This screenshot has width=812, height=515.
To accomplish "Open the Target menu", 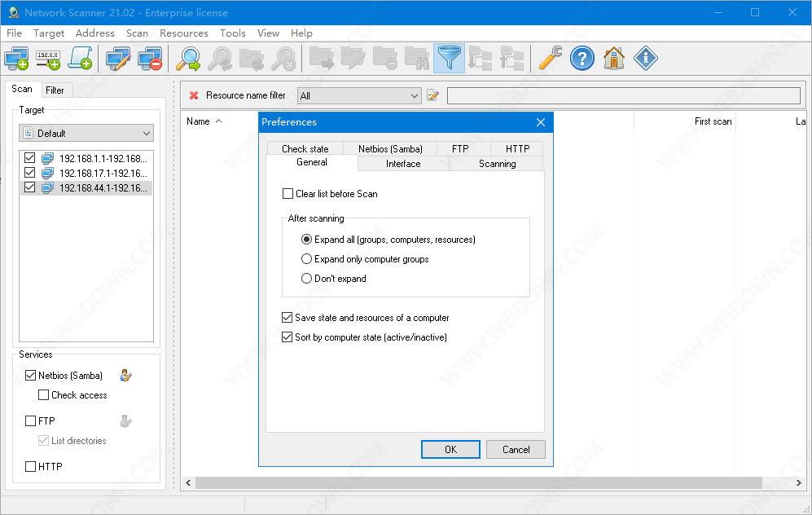I will click(49, 33).
